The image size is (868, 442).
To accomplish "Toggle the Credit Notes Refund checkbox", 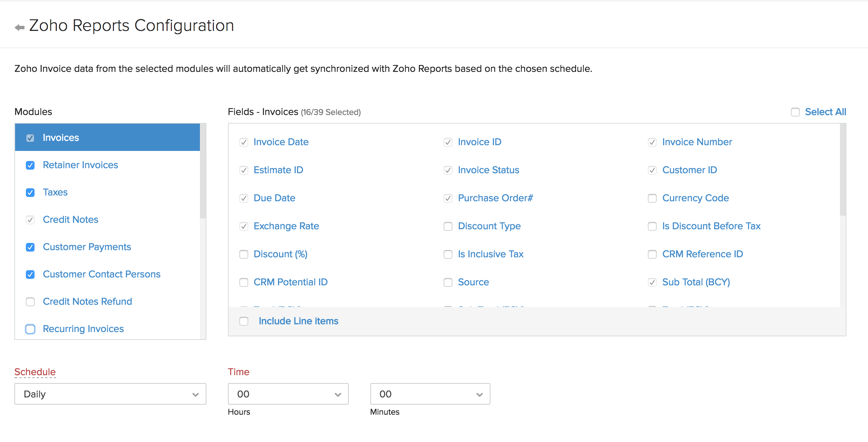I will click(x=30, y=302).
